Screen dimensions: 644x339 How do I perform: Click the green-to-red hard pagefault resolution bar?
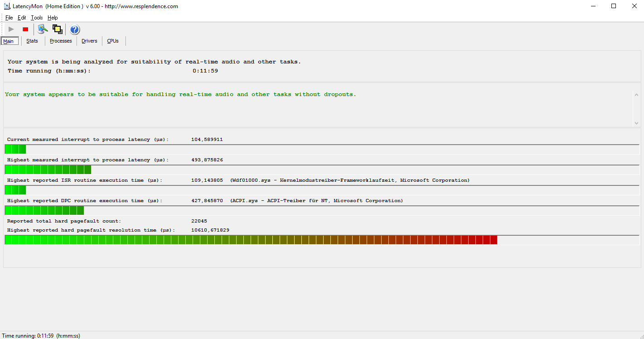[x=322, y=240]
